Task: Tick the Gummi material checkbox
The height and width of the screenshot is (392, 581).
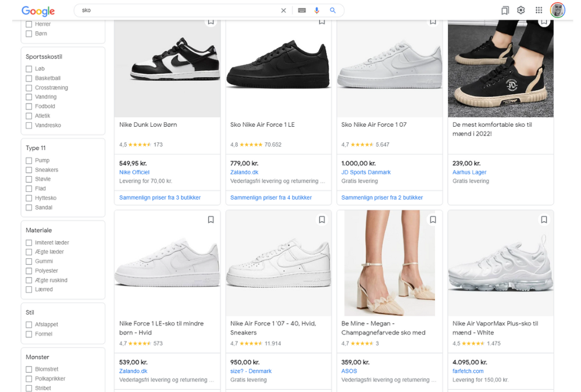Action: click(29, 262)
